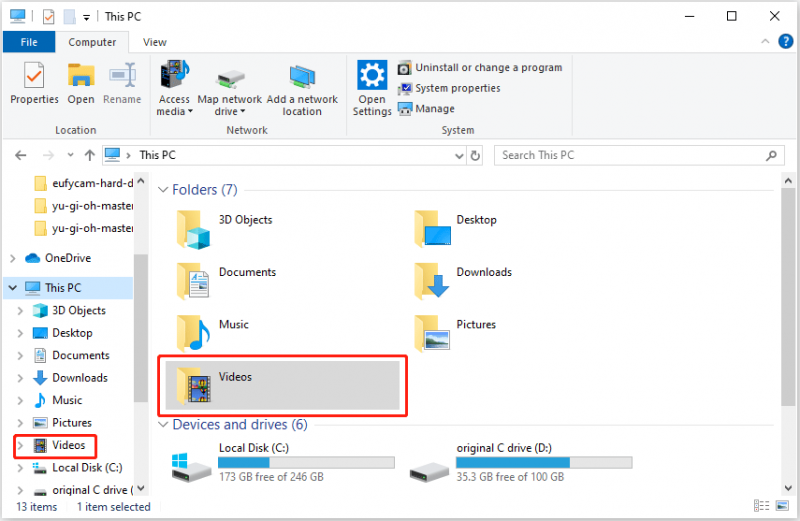Open the address bar history dropdown

click(x=459, y=156)
